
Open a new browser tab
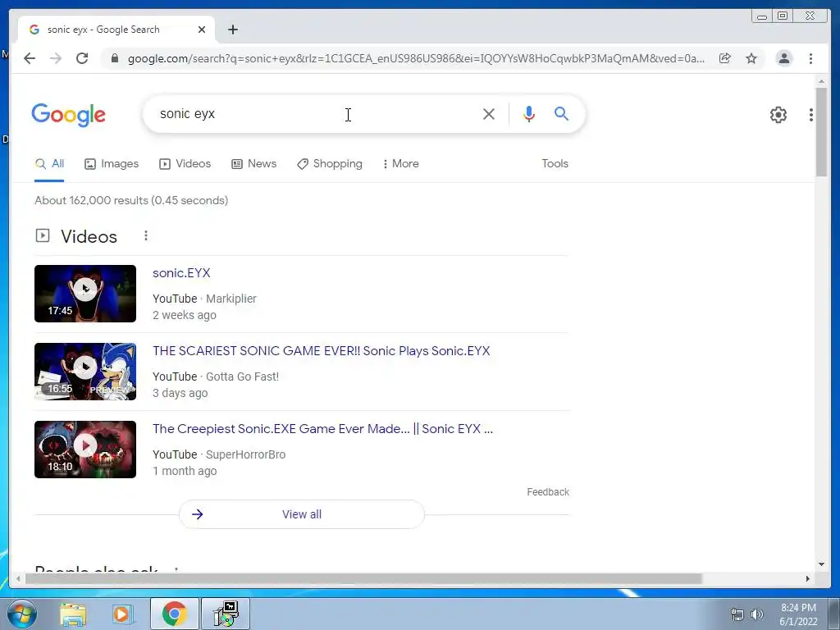tap(232, 30)
